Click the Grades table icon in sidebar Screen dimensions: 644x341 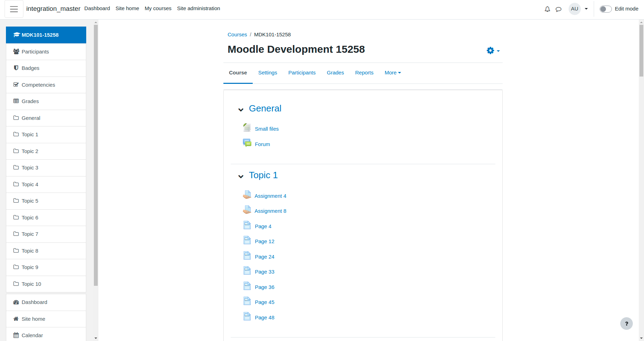(x=16, y=101)
